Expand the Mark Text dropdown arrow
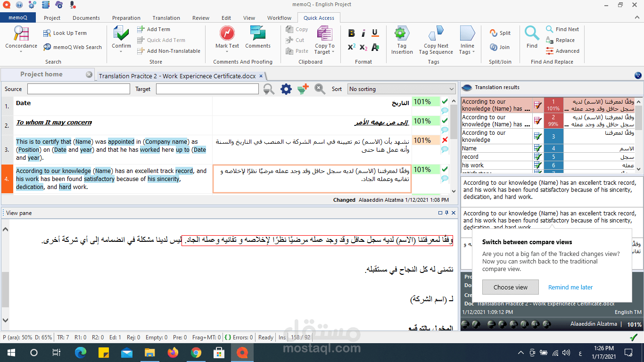Image resolution: width=644 pixels, height=362 pixels. coord(227,52)
